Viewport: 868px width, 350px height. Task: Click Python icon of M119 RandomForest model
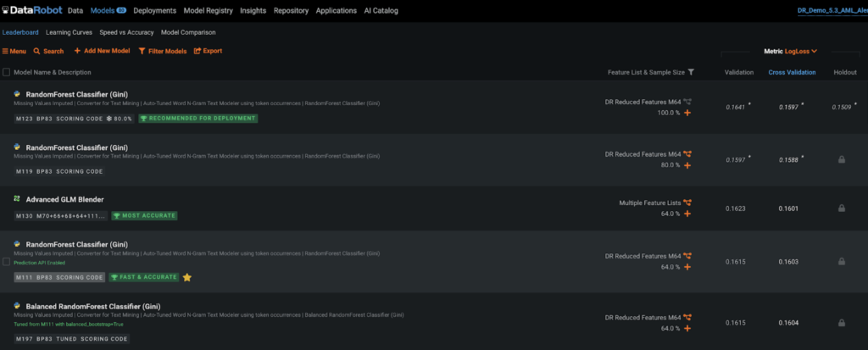point(17,147)
